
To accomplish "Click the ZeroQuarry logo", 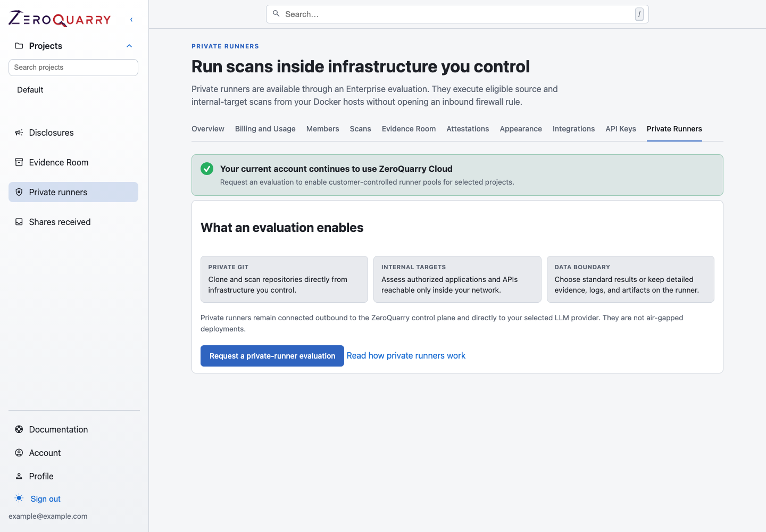I will [x=60, y=19].
